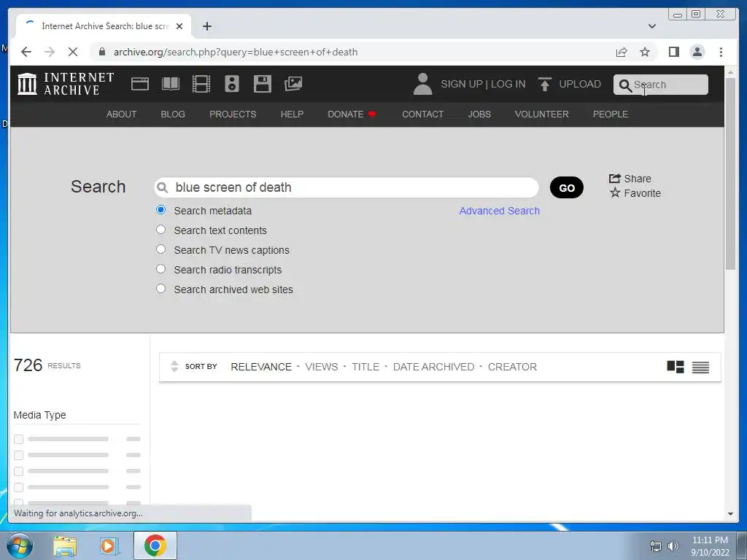Go back to the previous page
The width and height of the screenshot is (747, 560).
click(x=26, y=52)
